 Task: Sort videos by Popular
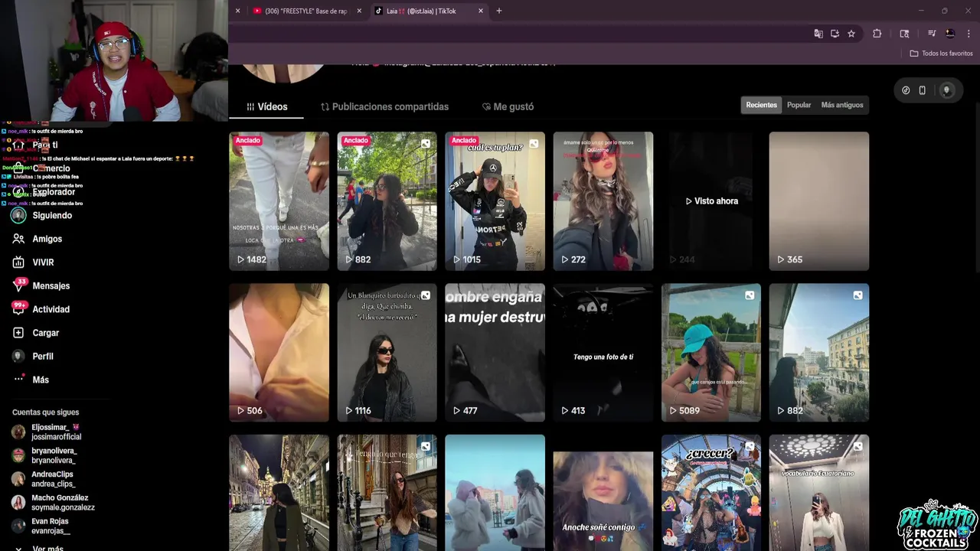click(799, 105)
